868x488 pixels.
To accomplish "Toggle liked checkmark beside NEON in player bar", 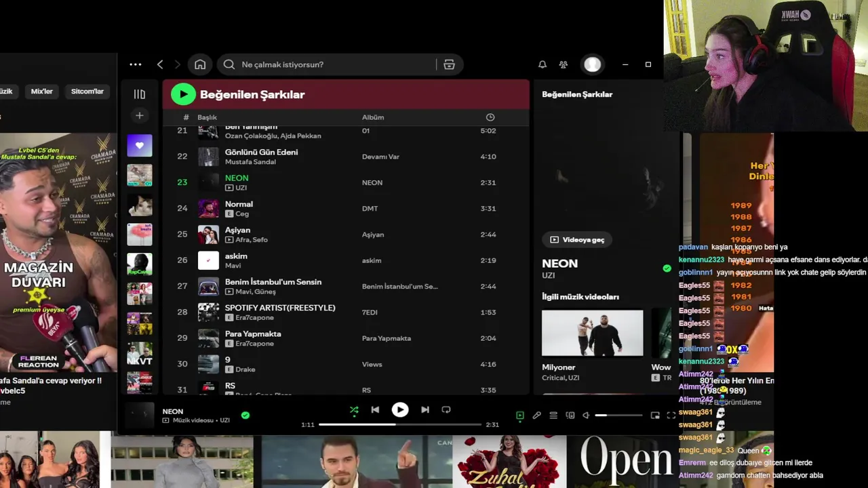I will 245,415.
